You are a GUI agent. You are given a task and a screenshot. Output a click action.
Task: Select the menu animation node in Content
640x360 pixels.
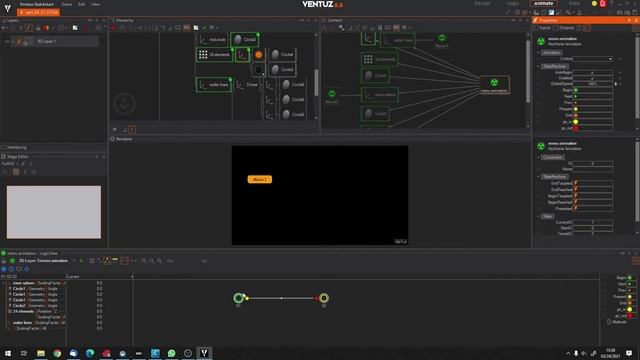tap(494, 84)
